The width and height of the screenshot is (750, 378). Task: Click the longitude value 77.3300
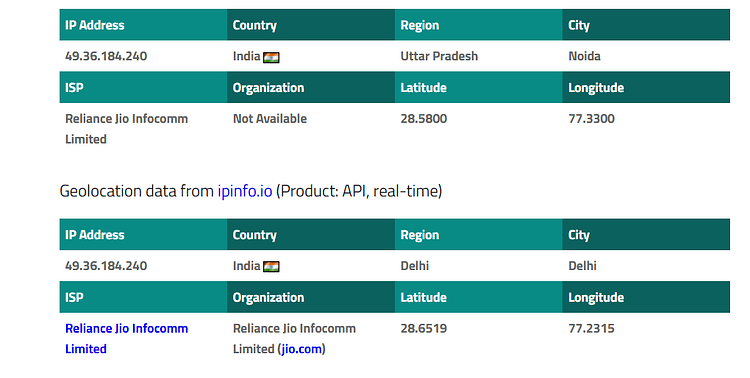592,119
